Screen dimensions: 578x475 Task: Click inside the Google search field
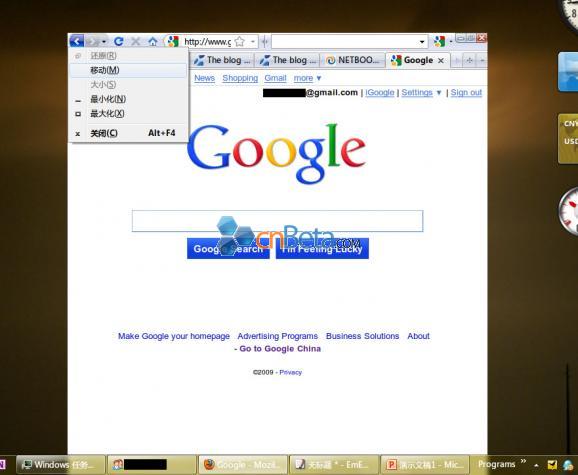pyautogui.click(x=277, y=221)
